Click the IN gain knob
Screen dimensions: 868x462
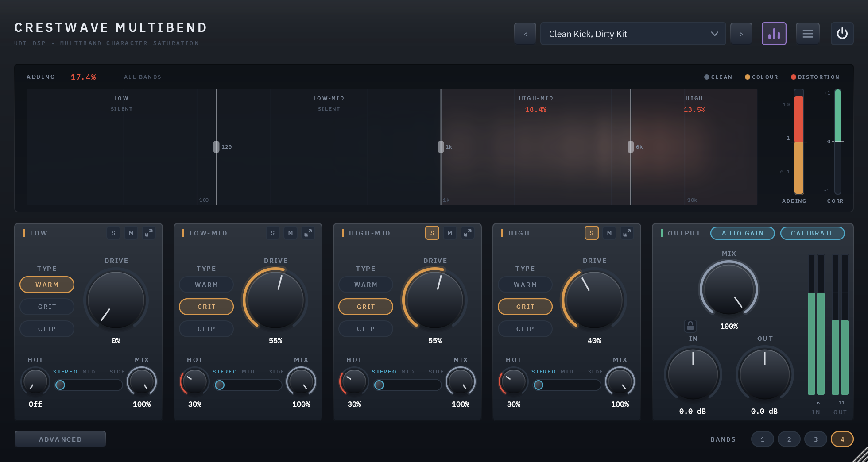point(693,374)
